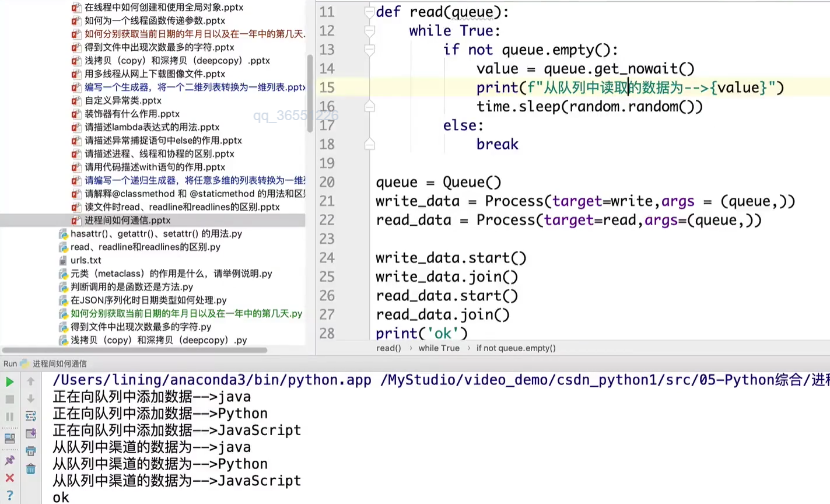Click the fold end marker at line 16

tap(369, 107)
